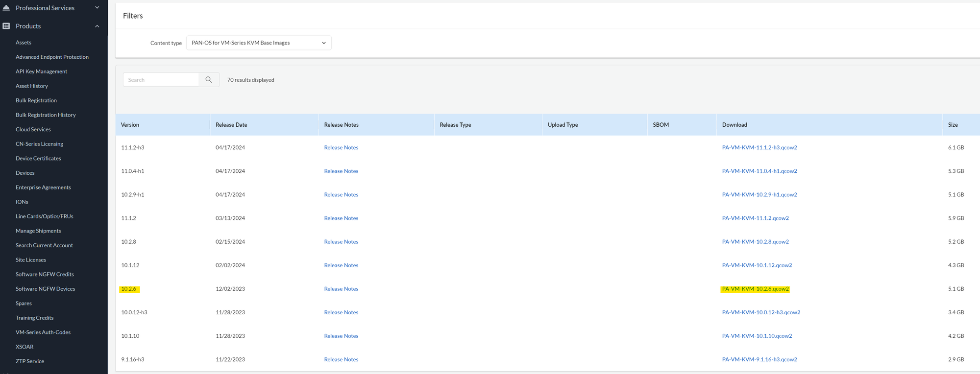
Task: Download PA-VM-KVM-10.1.12.qcow2
Action: click(x=757, y=265)
